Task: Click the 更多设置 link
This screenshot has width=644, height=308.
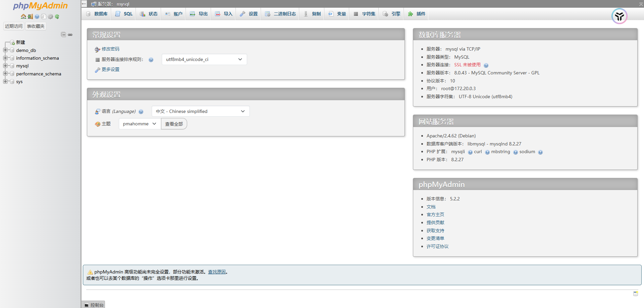Action: [110, 69]
